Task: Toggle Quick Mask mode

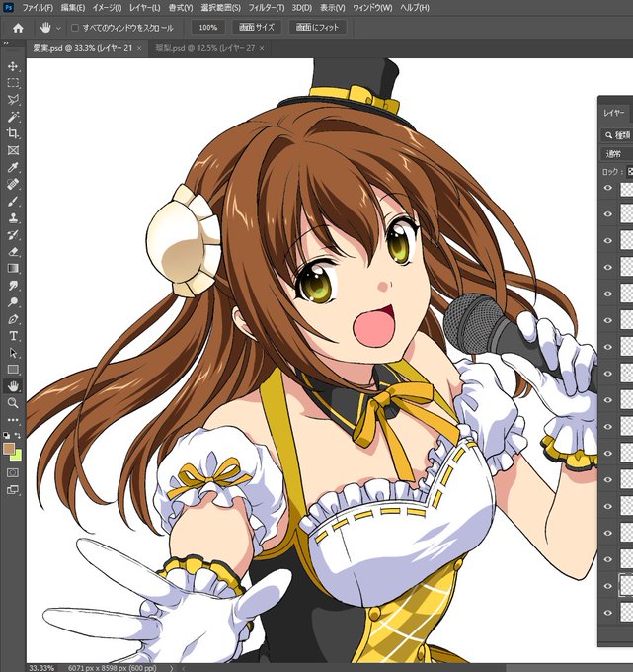Action: tap(13, 472)
